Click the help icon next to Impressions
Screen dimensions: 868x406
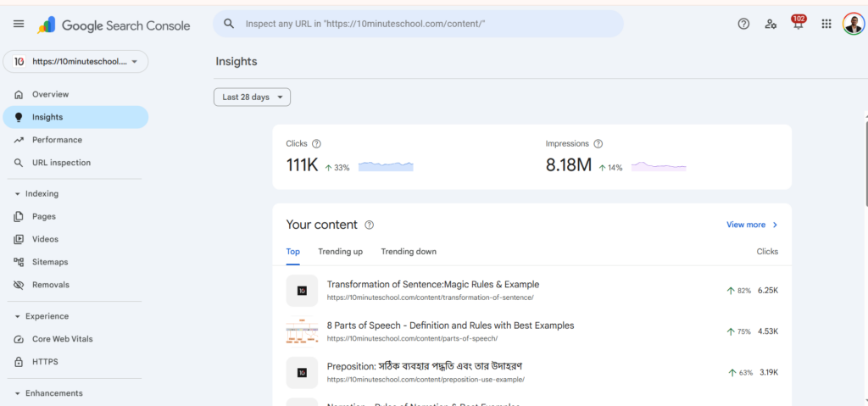[x=598, y=144]
